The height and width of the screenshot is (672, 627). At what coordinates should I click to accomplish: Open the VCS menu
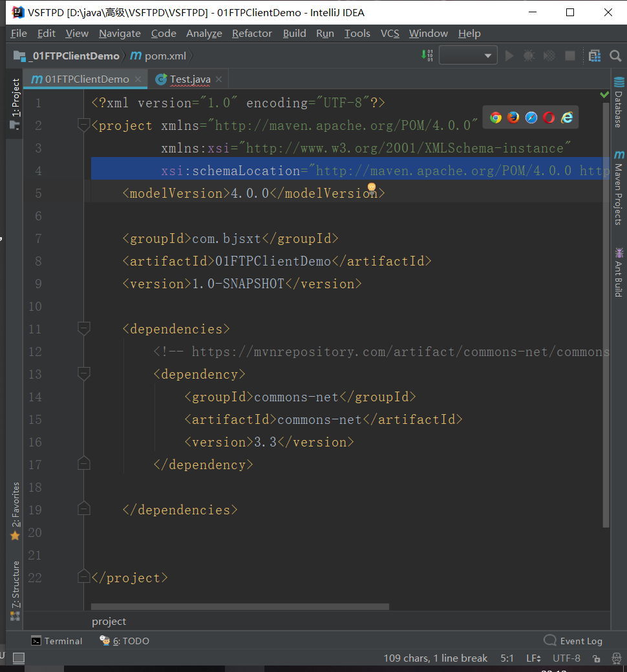tap(390, 34)
